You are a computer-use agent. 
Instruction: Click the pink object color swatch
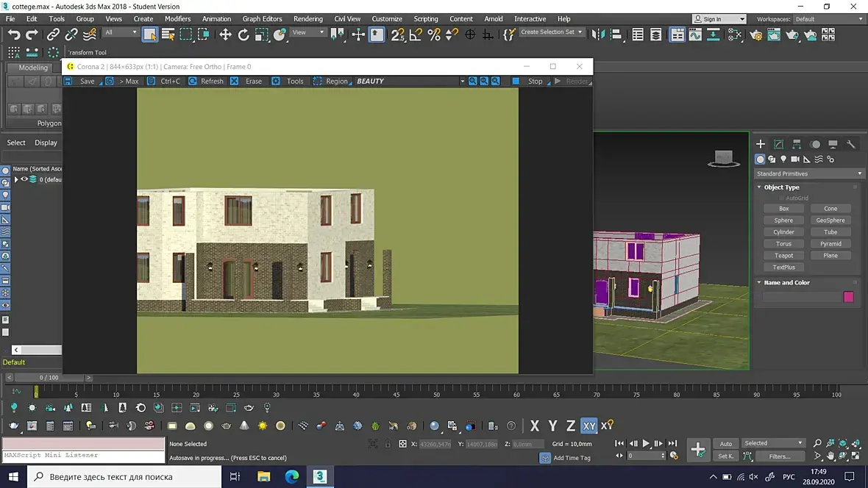coord(848,297)
